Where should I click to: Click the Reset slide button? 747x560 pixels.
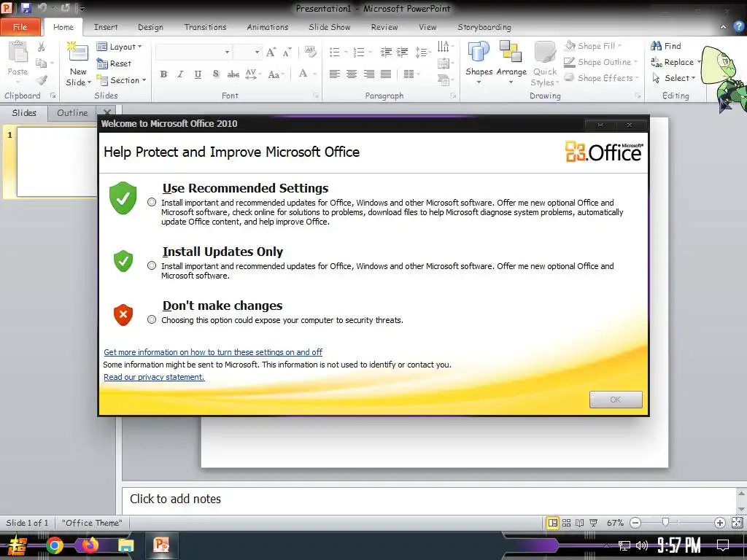[x=114, y=63]
